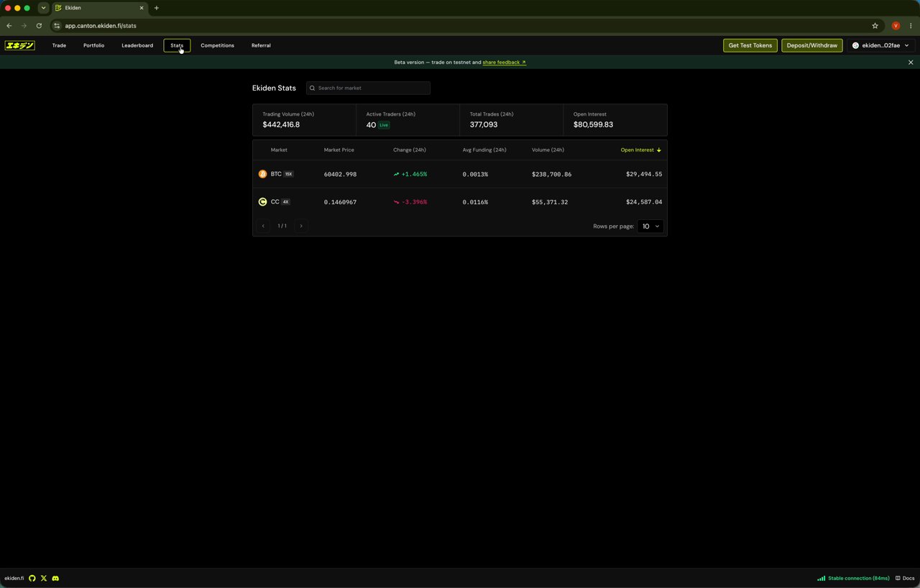Click BTC open interest $29,494.55
Screen dimensions: 920x588
[644, 175]
